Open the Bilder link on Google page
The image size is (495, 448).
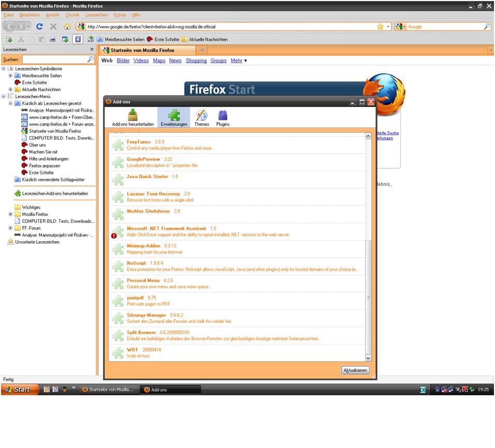[x=123, y=60]
